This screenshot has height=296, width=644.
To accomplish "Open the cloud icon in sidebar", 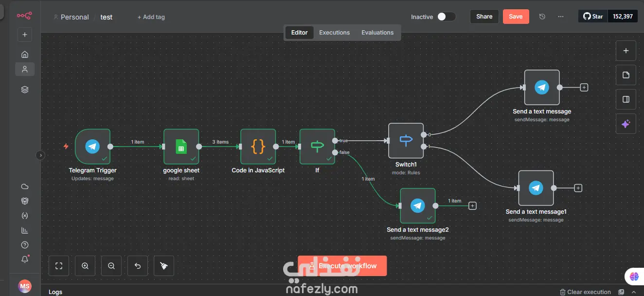I will [25, 186].
